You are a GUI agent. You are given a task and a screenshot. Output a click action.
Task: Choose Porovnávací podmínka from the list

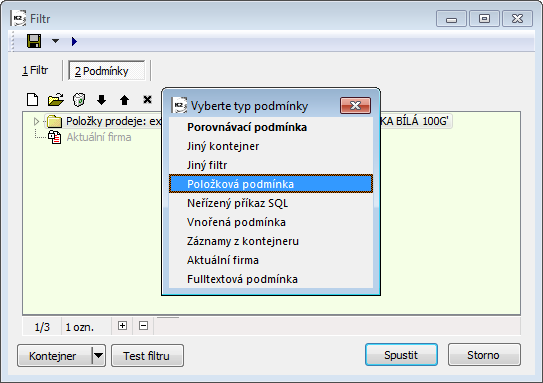[x=271, y=127]
